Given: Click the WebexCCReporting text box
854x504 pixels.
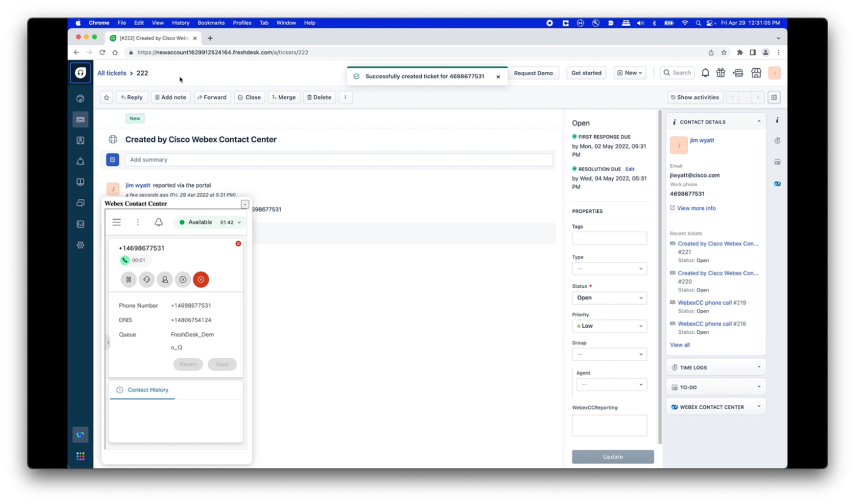Looking at the screenshot, I should pos(610,425).
